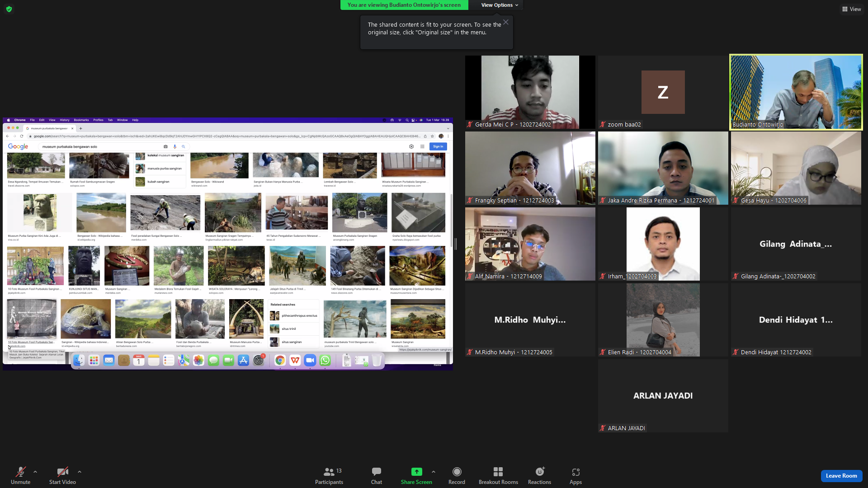The width and height of the screenshot is (868, 488).
Task: Open the Window menu in shared Chrome
Action: tap(123, 120)
